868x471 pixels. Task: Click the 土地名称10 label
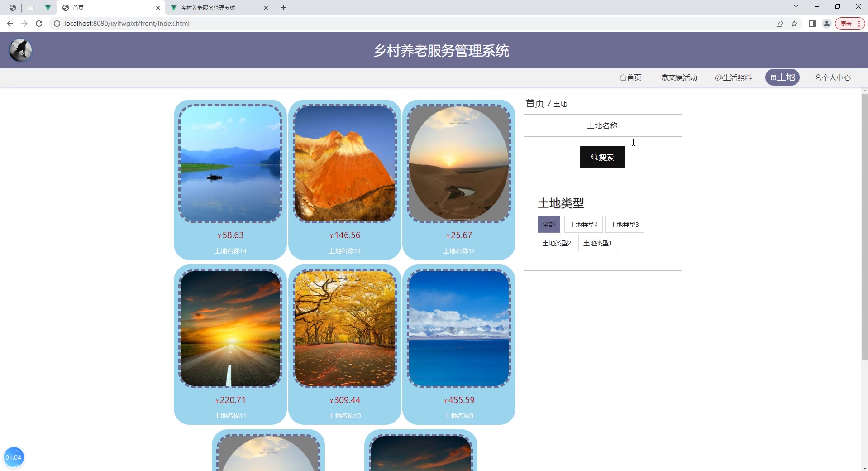(344, 416)
